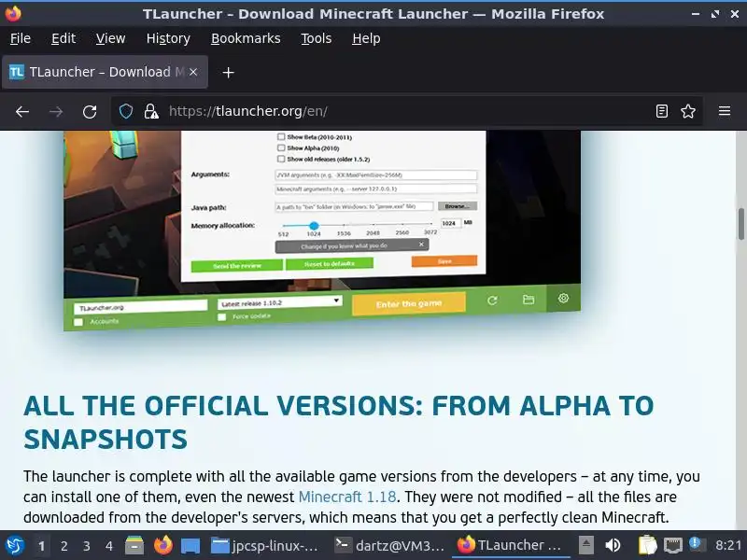Open a new tab

pos(228,73)
